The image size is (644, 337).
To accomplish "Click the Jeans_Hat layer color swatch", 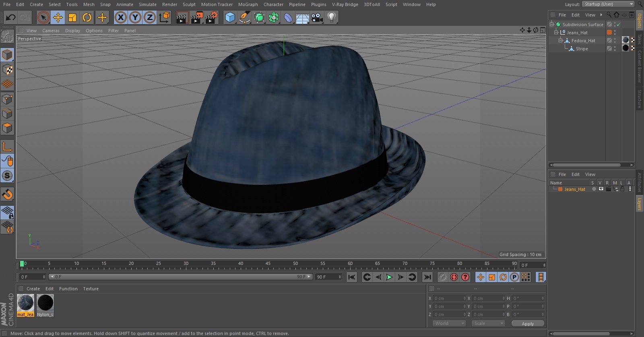I will [560, 189].
